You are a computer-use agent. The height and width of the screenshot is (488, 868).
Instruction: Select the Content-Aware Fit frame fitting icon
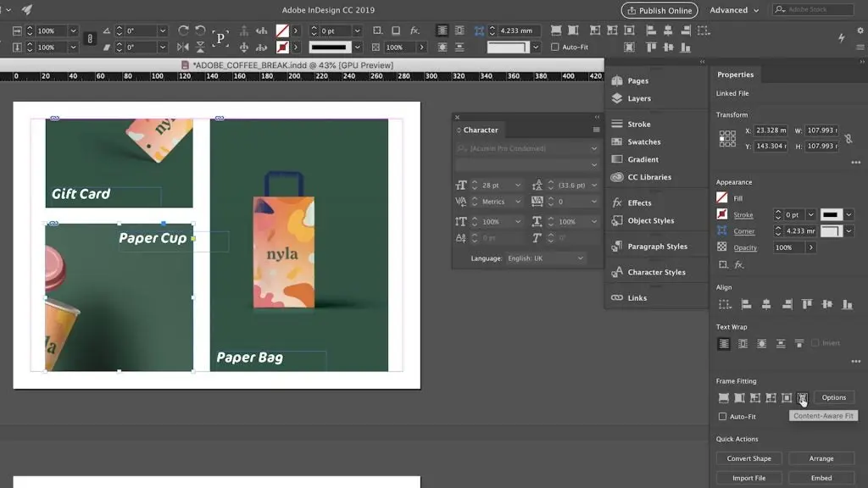click(x=803, y=397)
